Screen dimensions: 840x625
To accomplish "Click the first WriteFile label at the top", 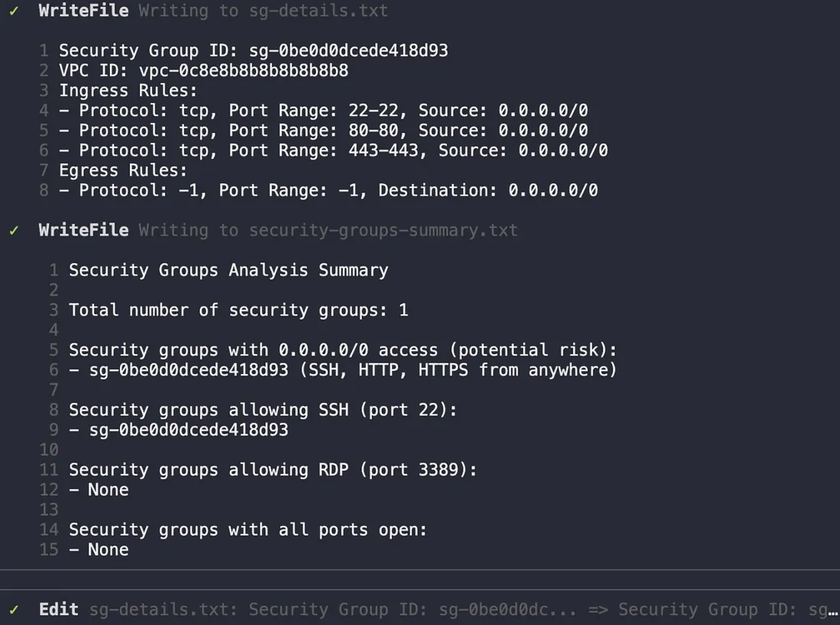I will (84, 11).
